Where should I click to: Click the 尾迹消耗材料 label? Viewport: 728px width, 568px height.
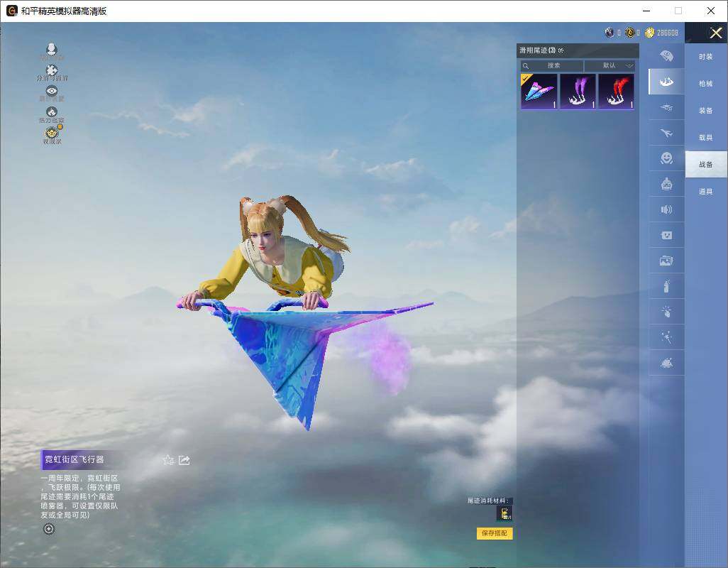[488, 501]
